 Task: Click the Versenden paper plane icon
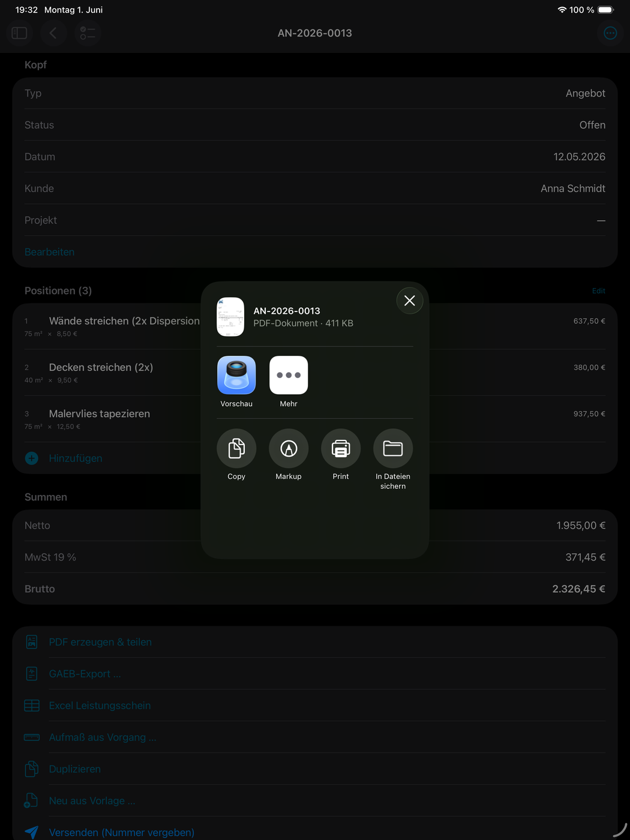32,832
